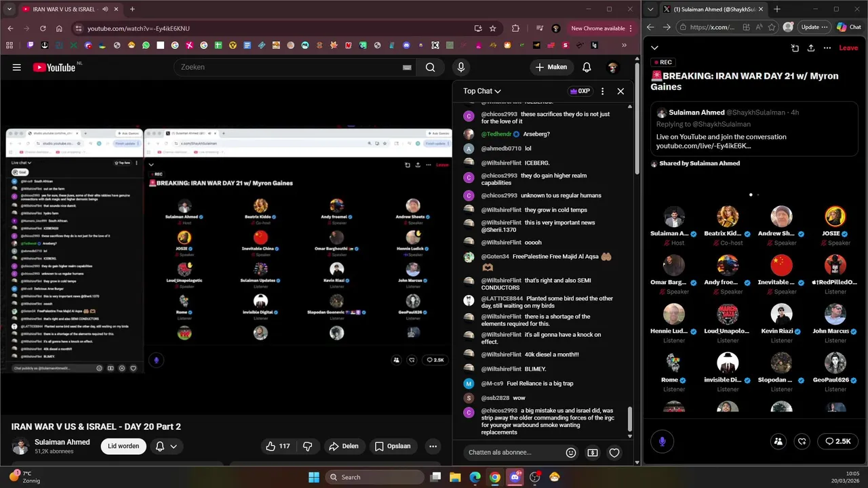Reload the YouTube page in Chrome
Viewport: 868px width, 488px height.
tap(43, 28)
